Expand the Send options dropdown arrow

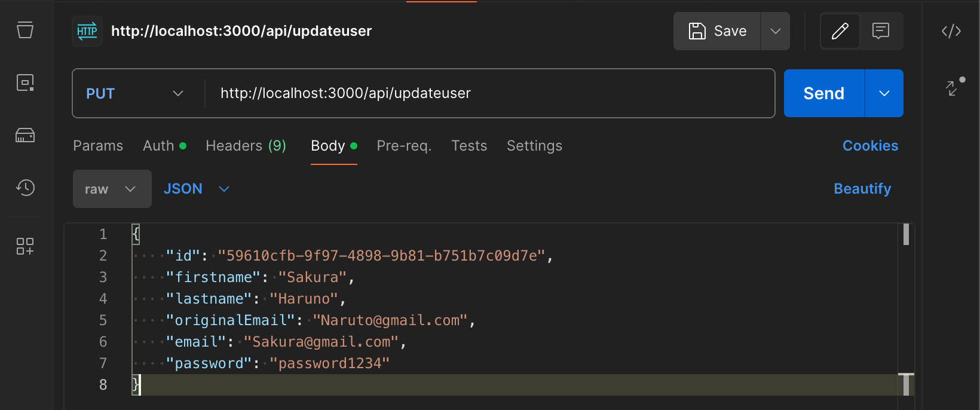click(x=884, y=93)
